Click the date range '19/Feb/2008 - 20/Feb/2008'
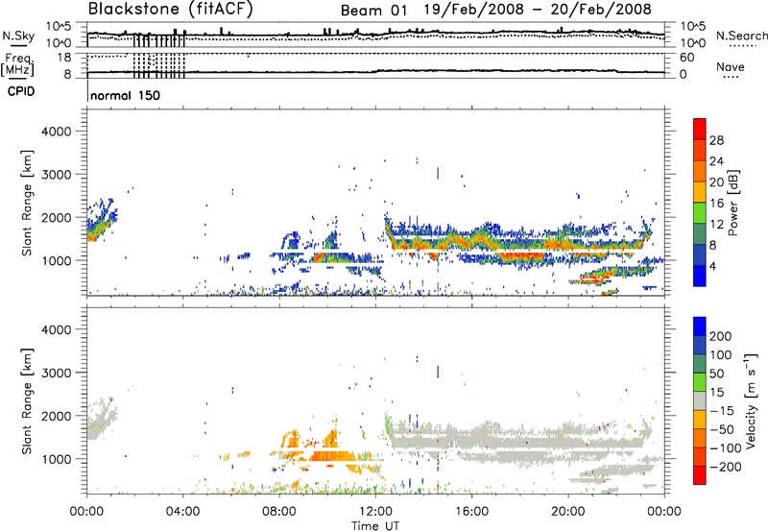The height and width of the screenshot is (532, 768). point(538,10)
